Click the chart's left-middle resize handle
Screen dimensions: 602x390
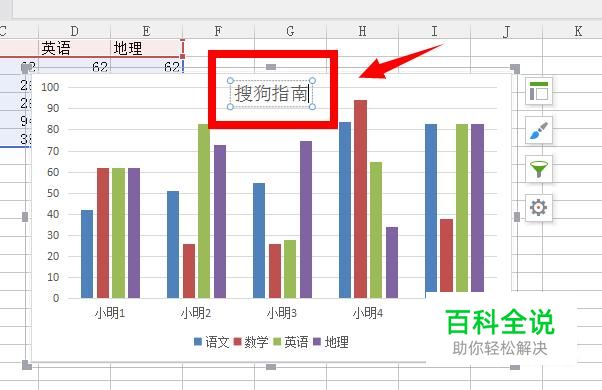click(x=25, y=217)
